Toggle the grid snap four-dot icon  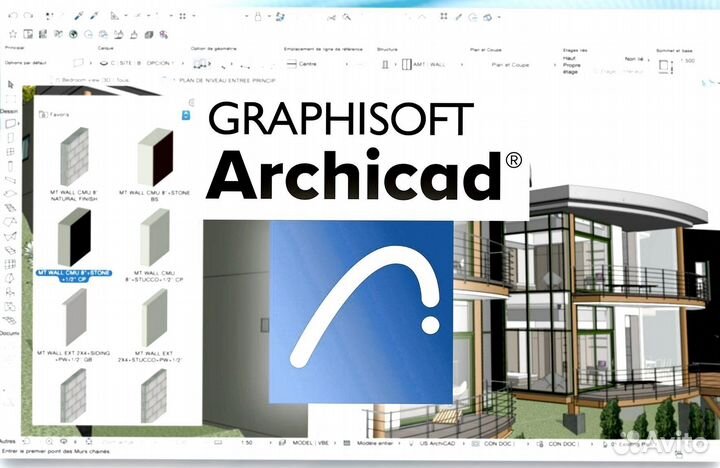183,16
